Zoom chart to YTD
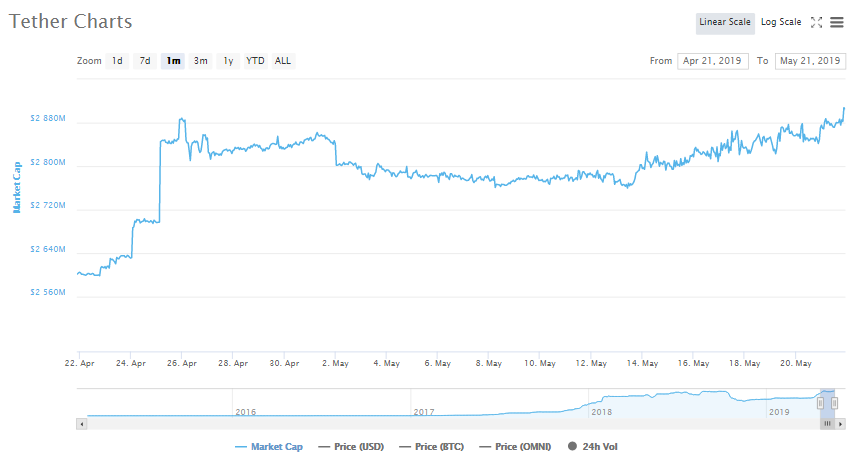 click(256, 61)
